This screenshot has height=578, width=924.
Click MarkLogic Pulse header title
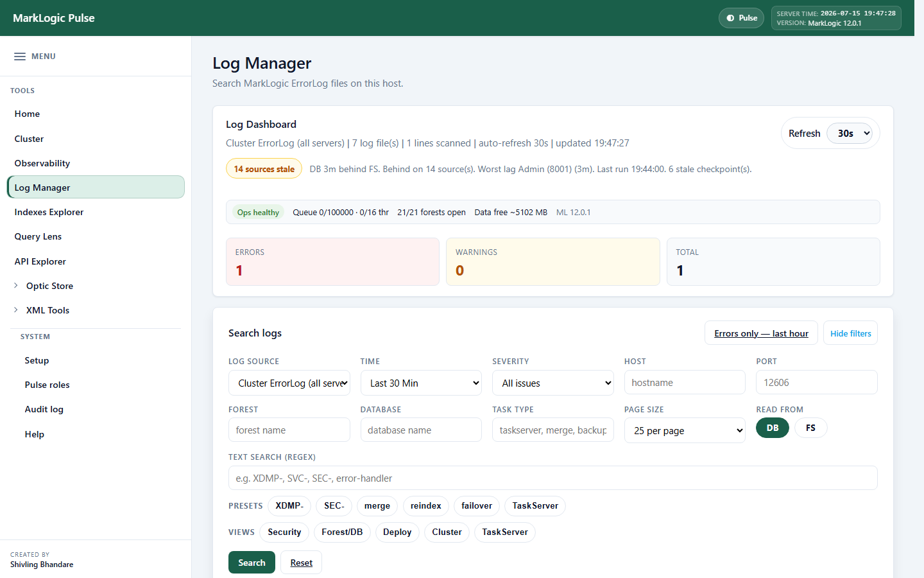pyautogui.click(x=54, y=18)
